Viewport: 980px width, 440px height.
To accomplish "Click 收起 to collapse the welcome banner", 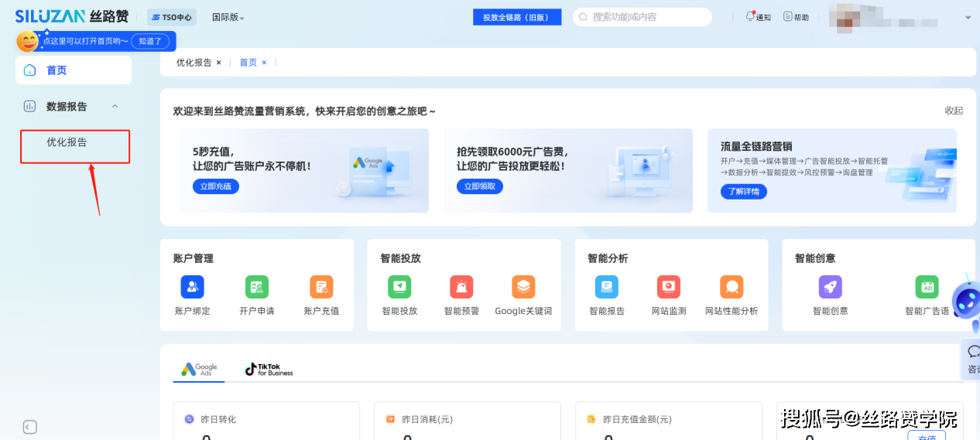I will (x=954, y=111).
